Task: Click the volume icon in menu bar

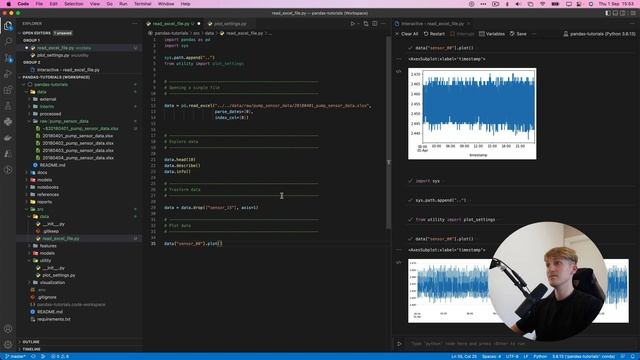Action: tap(518, 4)
